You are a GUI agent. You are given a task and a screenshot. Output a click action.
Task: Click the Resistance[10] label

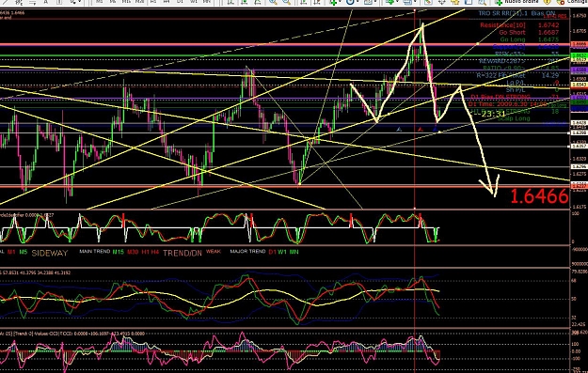point(502,25)
